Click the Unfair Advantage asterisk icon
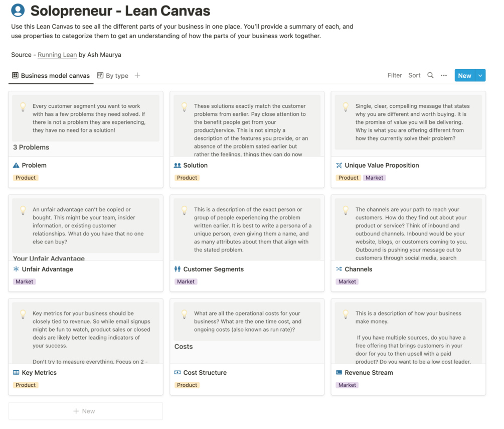 click(x=18, y=269)
